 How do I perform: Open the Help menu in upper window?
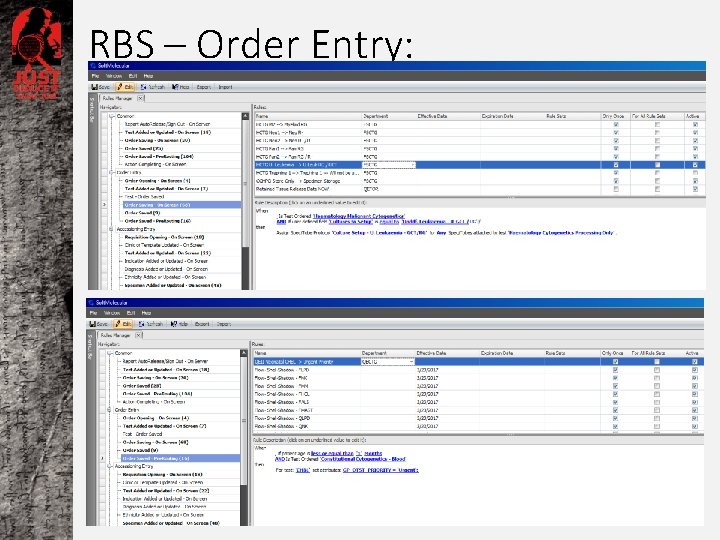tap(148, 76)
